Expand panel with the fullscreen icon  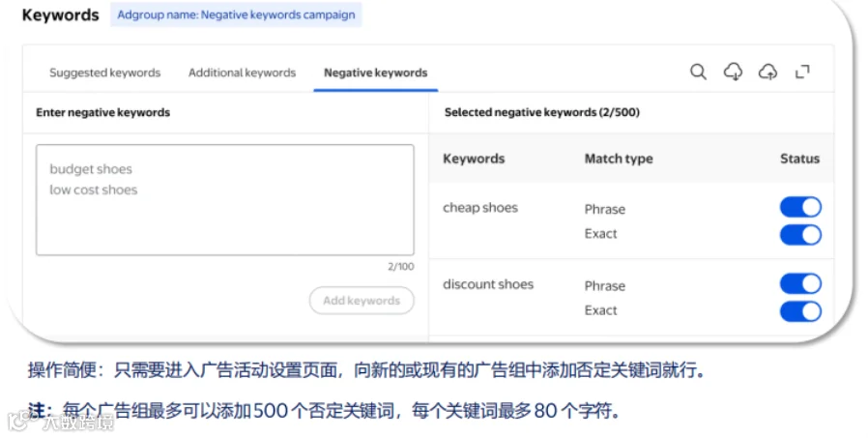(802, 72)
